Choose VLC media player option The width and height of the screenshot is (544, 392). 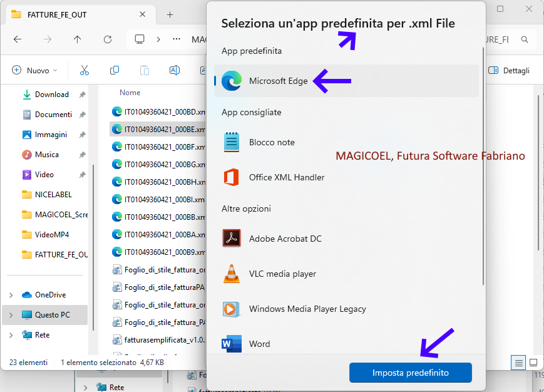pos(346,274)
